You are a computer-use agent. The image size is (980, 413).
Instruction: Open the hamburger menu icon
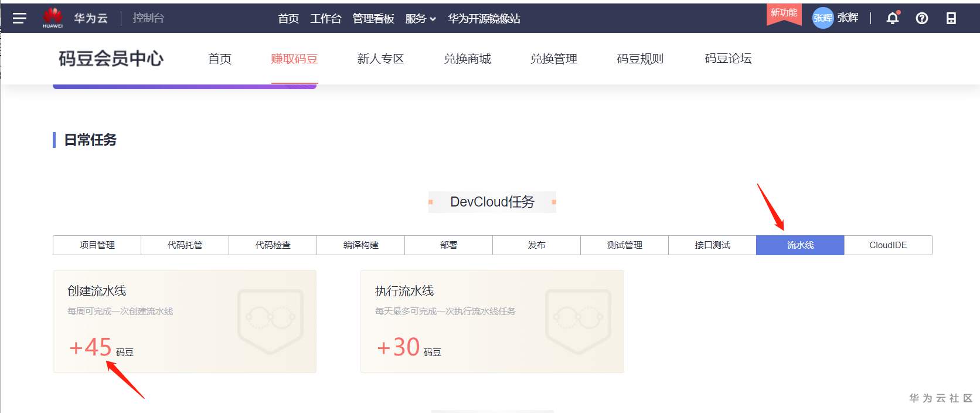(x=19, y=18)
